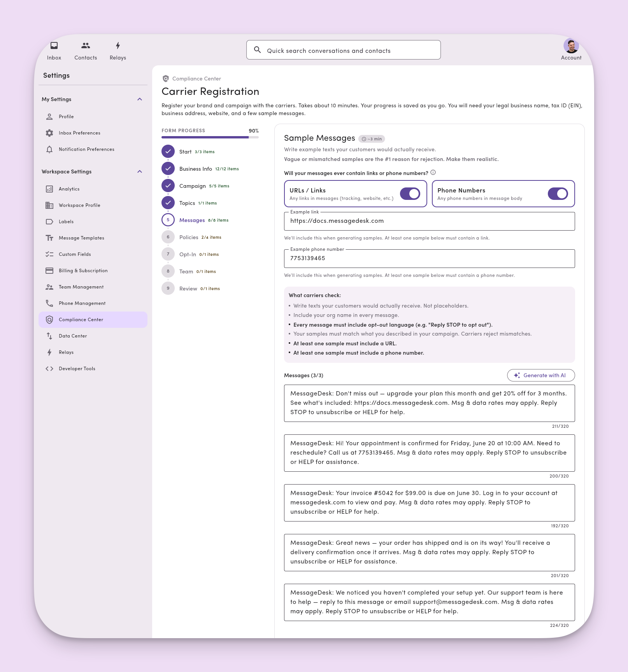Viewport: 628px width, 672px height.
Task: Open the Relays lightning icon in top bar
Action: 118,45
